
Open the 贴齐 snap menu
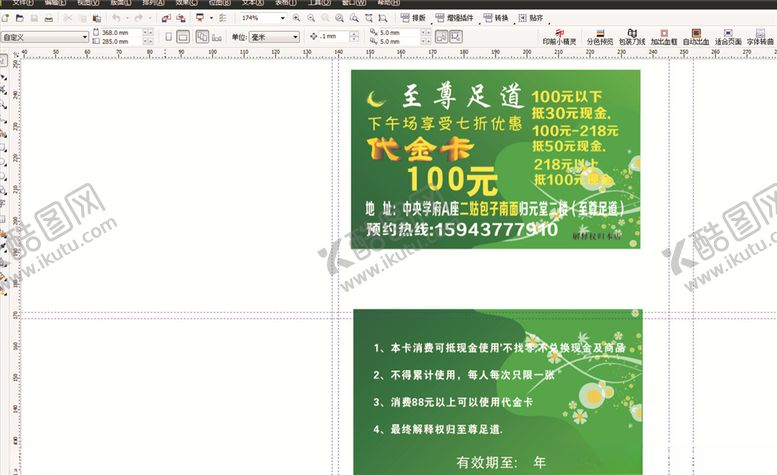(x=531, y=18)
